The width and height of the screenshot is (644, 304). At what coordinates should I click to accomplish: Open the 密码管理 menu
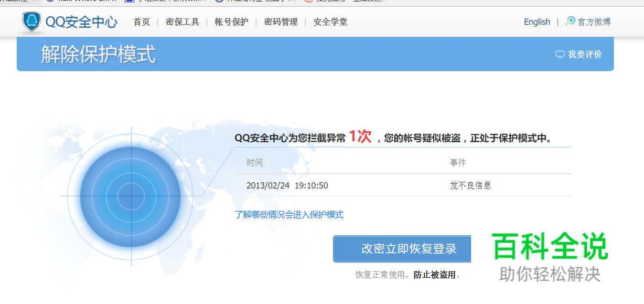[x=281, y=22]
